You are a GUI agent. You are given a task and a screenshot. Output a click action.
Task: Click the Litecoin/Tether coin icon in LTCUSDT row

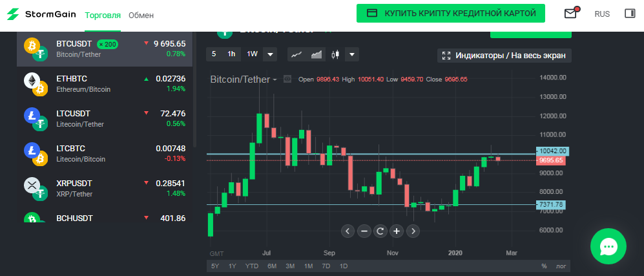point(36,120)
